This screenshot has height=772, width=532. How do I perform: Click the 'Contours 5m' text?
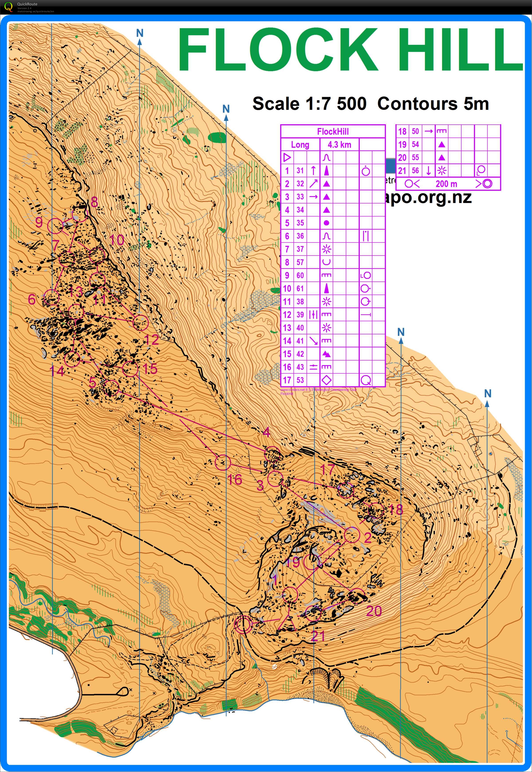[433, 103]
